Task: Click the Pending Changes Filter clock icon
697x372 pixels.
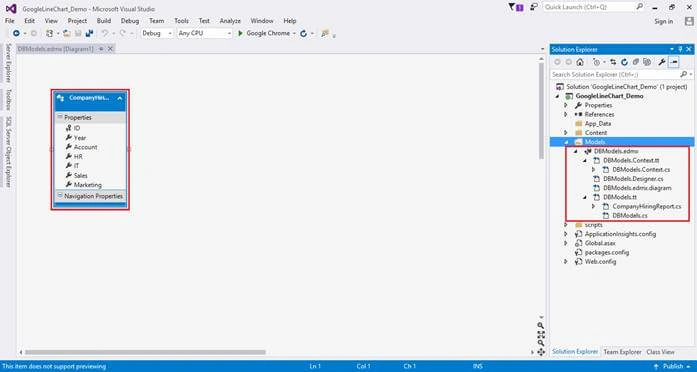Action: [597, 62]
